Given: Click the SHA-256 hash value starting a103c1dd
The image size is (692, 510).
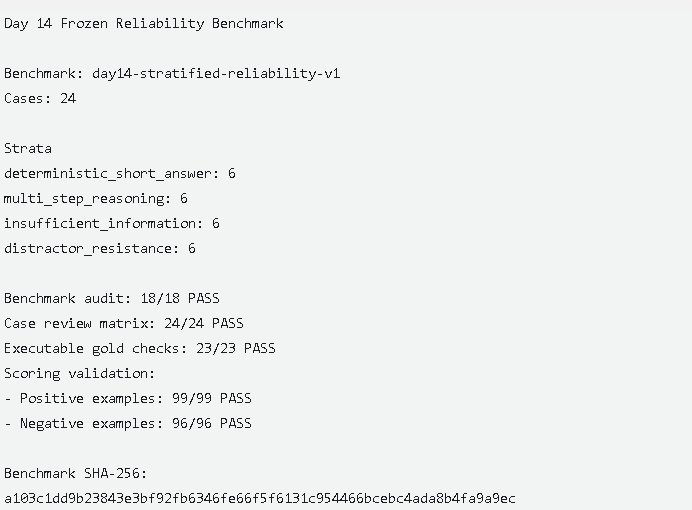Looking at the screenshot, I should [260, 499].
